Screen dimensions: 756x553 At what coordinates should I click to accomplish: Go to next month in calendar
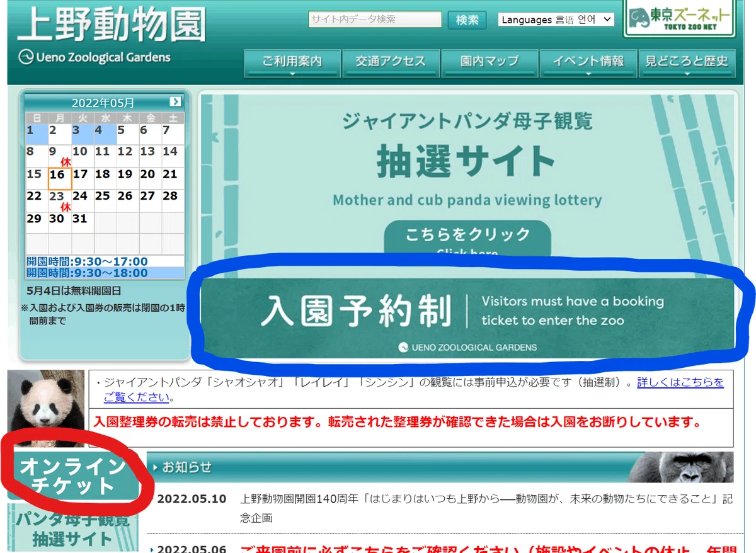175,101
